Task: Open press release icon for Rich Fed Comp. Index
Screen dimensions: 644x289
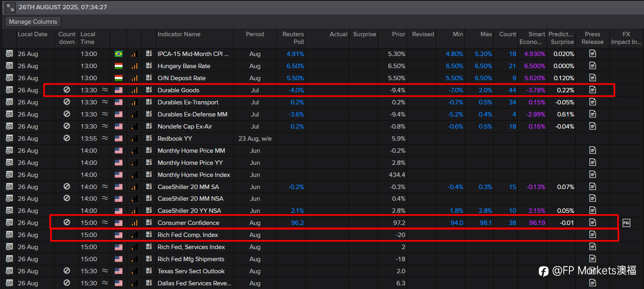Action: (x=592, y=235)
